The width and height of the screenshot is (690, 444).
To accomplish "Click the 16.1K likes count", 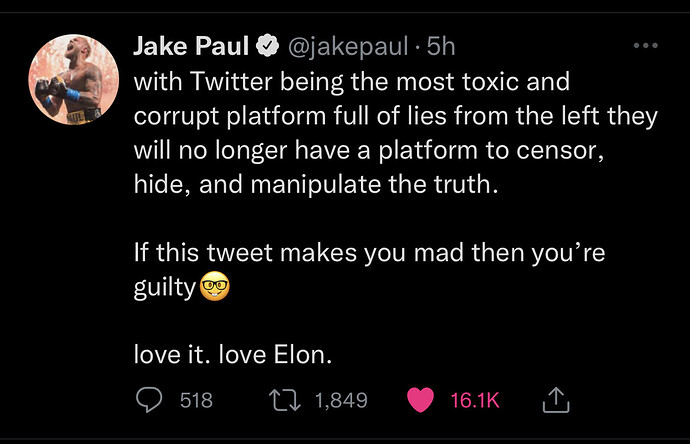I will [x=475, y=400].
